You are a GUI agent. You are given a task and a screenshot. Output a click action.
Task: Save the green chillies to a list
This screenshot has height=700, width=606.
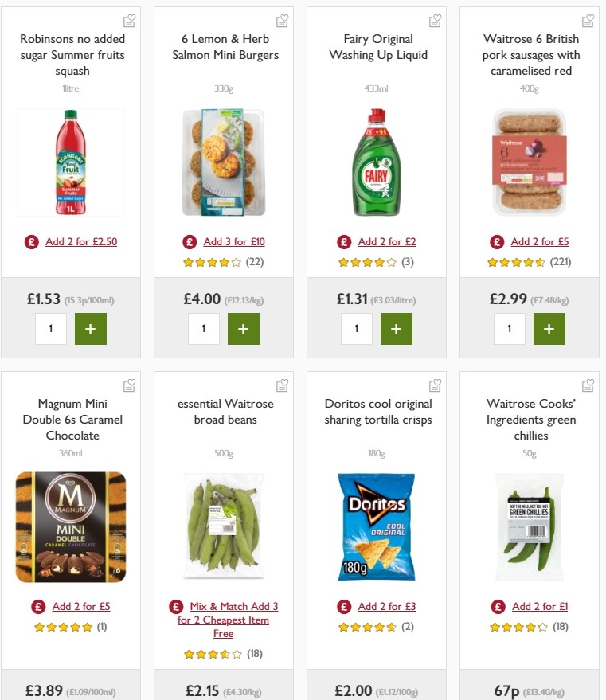tap(588, 385)
